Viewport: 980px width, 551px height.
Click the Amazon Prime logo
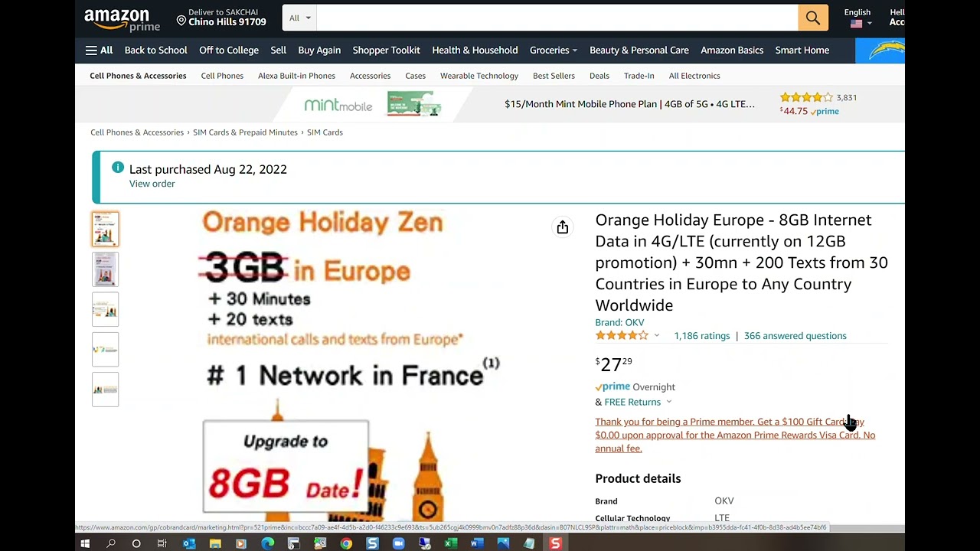point(122,19)
